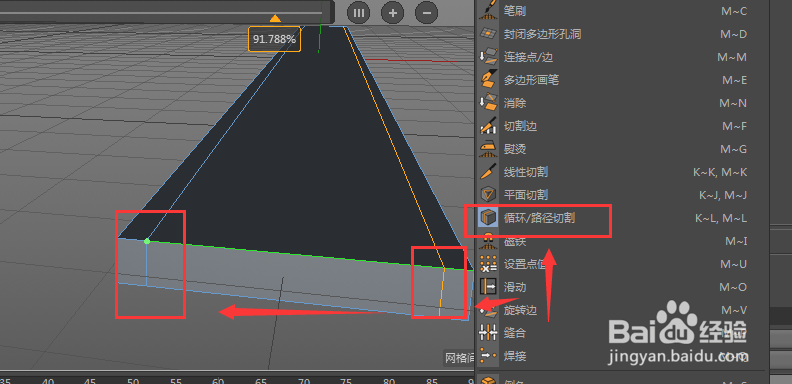Click the orange triangle cut position handle
This screenshot has width=792, height=384.
point(275,19)
